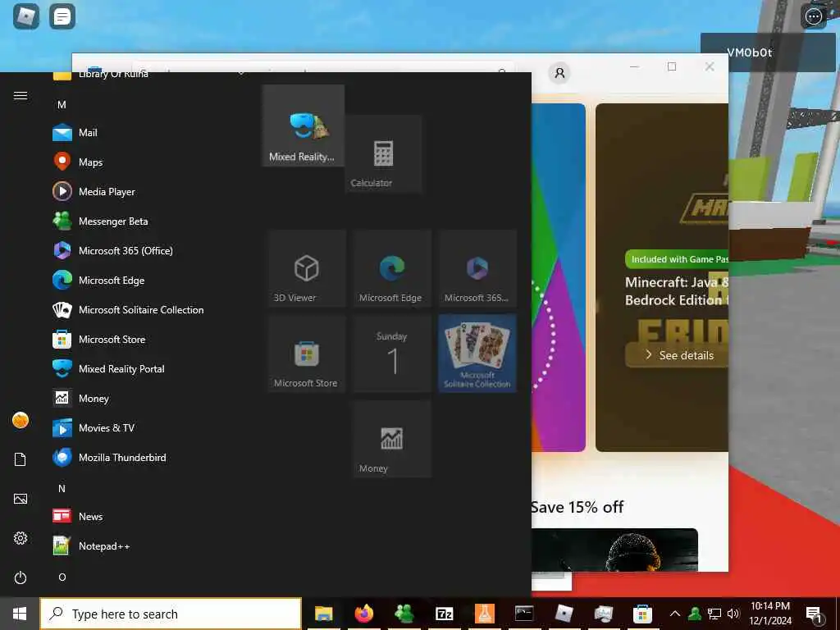Open the Sunday 1 calendar tile

coord(392,354)
